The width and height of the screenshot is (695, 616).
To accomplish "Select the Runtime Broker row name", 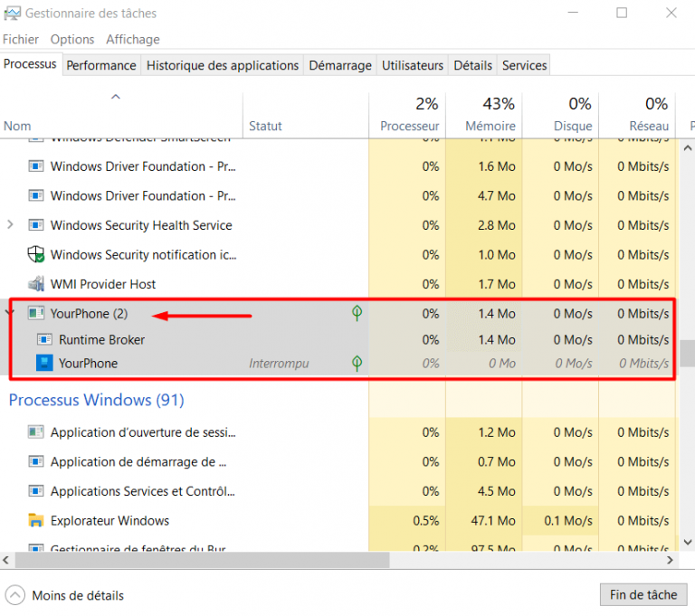I will tap(102, 340).
